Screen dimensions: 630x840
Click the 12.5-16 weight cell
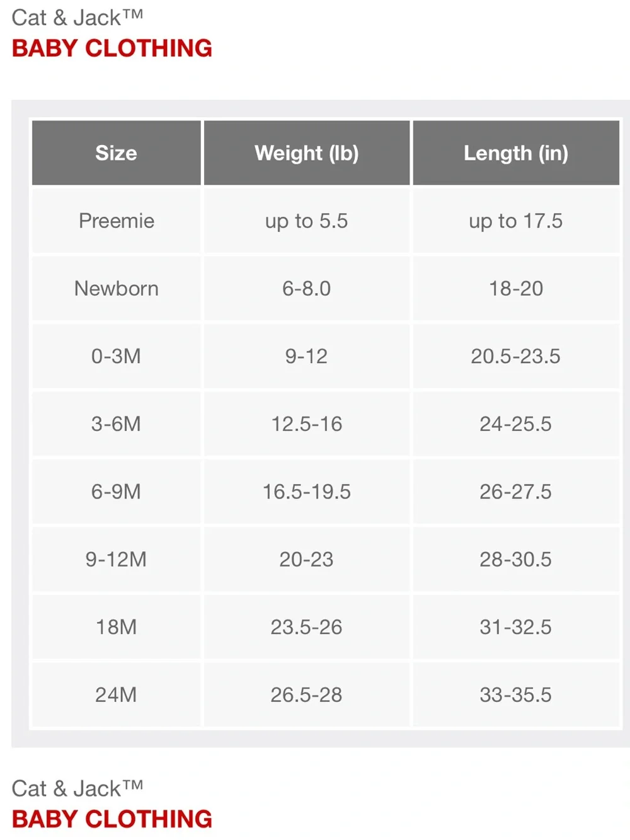[x=307, y=424]
